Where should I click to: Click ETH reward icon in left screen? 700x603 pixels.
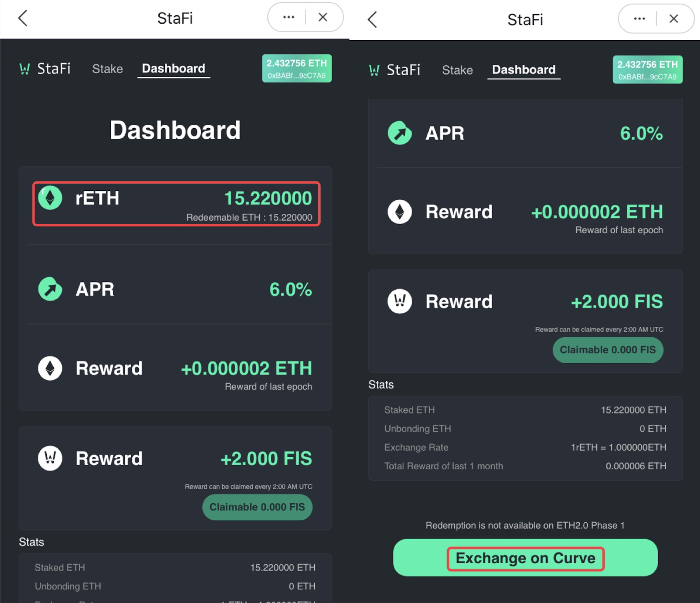pos(50,368)
